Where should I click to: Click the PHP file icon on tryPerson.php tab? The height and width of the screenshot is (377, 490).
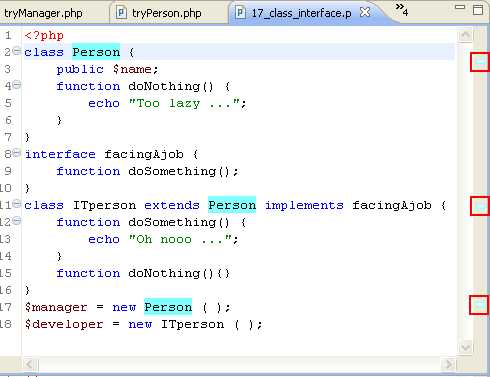click(x=121, y=13)
